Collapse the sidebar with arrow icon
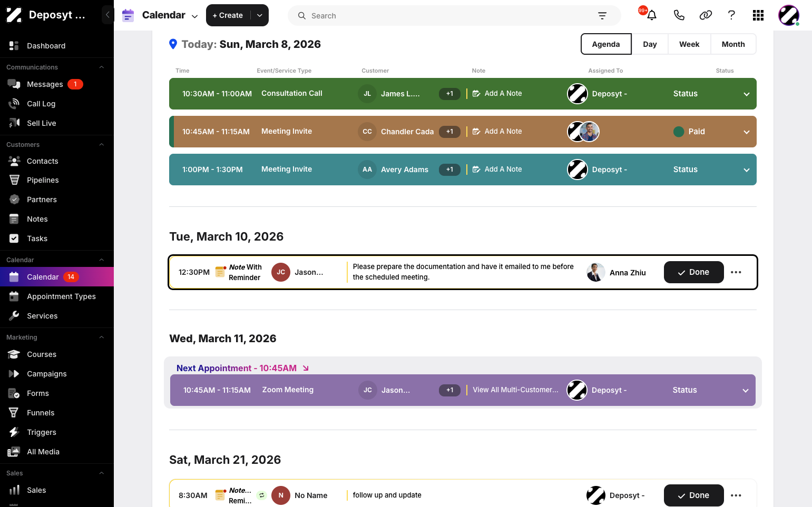The height and width of the screenshot is (507, 812). tap(107, 15)
